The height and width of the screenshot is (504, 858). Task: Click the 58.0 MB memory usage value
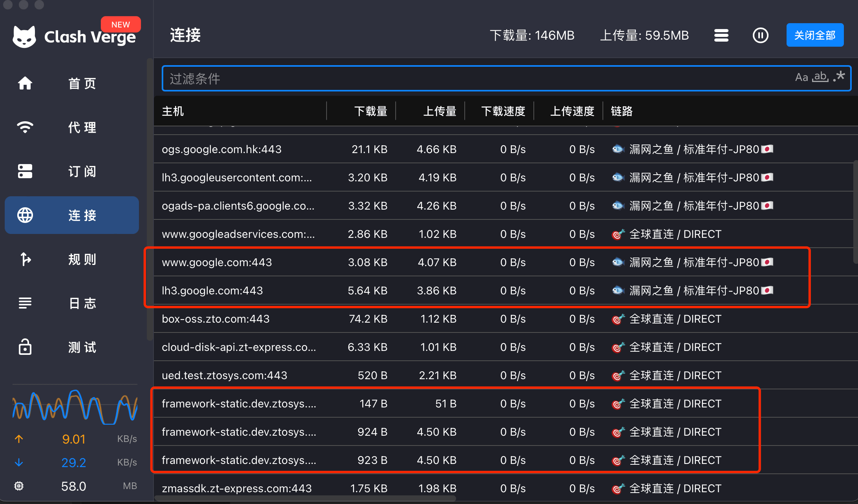pos(74,486)
